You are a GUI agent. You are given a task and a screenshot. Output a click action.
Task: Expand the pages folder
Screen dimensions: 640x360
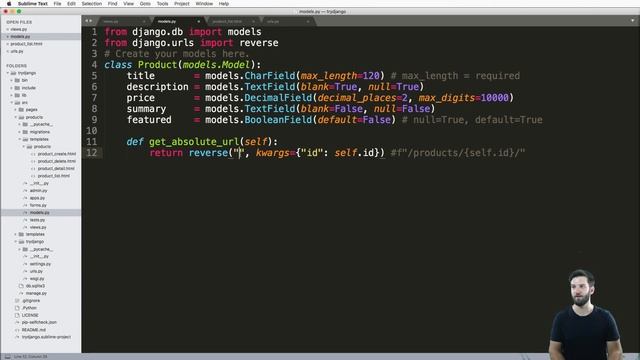tap(16, 110)
